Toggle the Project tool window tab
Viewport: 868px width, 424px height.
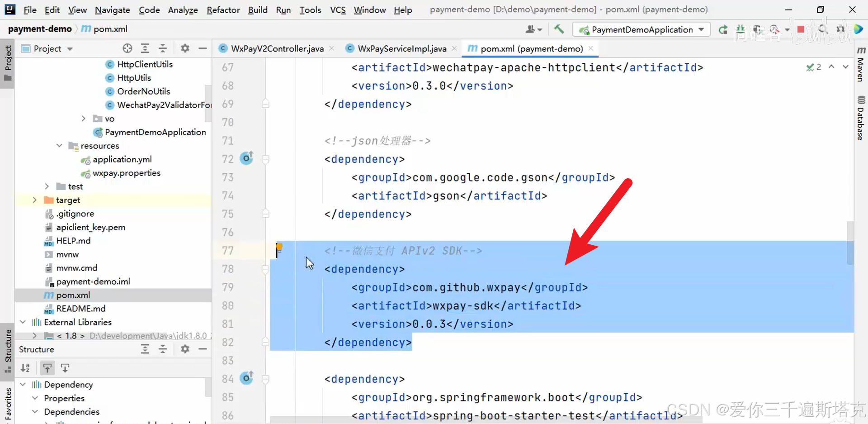tap(8, 63)
